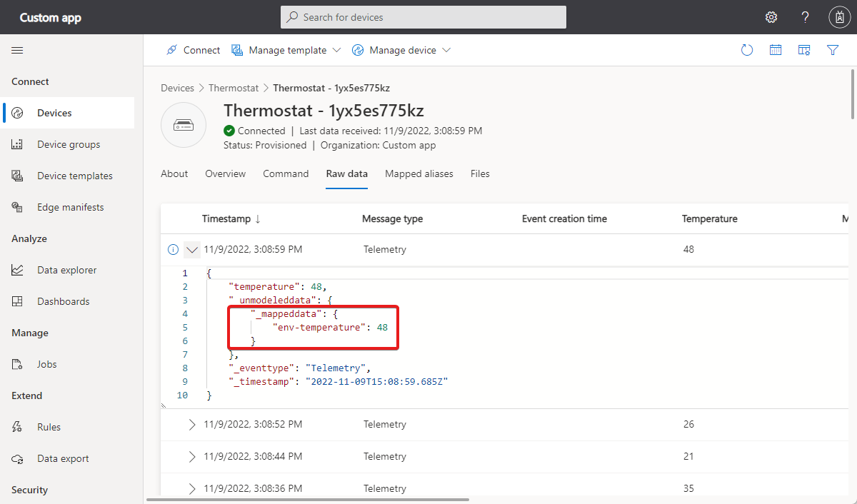Open Edge manifests in sidebar

(x=69, y=207)
